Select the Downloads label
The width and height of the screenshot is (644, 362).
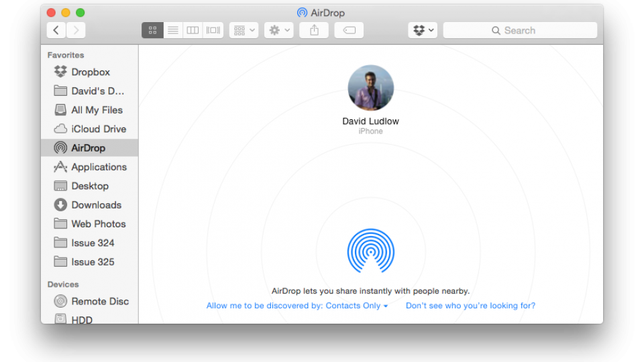pyautogui.click(x=97, y=205)
